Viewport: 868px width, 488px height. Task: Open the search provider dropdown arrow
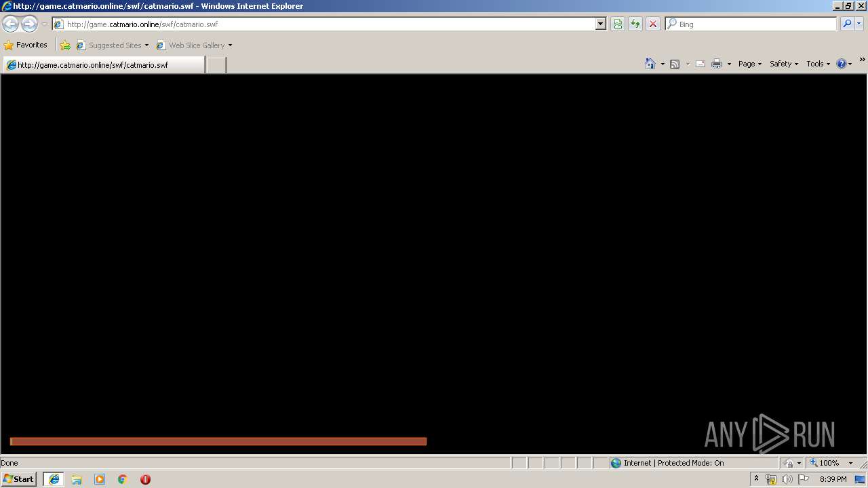859,24
